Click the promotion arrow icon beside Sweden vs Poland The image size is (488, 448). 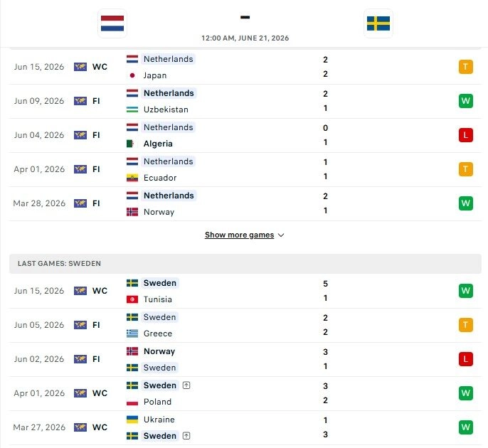tap(186, 385)
